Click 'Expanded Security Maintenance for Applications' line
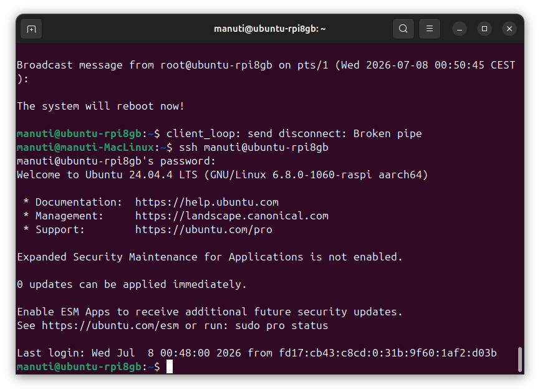 tap(210, 257)
